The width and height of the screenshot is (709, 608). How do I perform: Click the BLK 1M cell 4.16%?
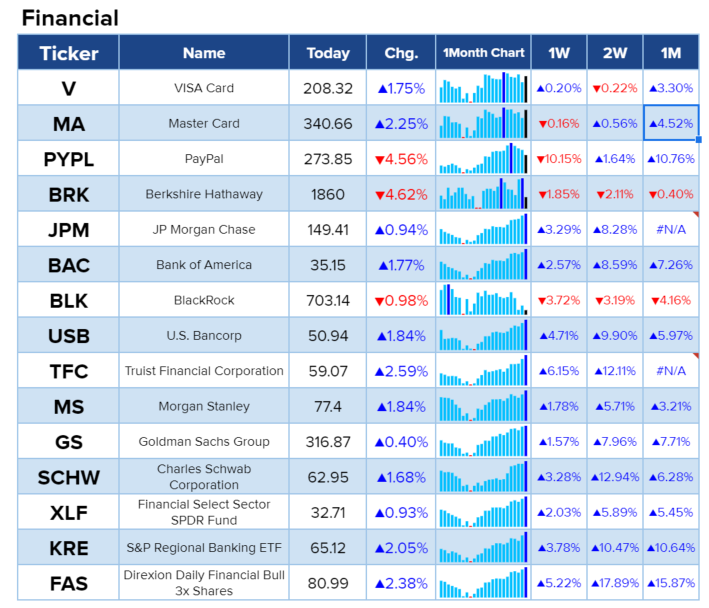671,300
